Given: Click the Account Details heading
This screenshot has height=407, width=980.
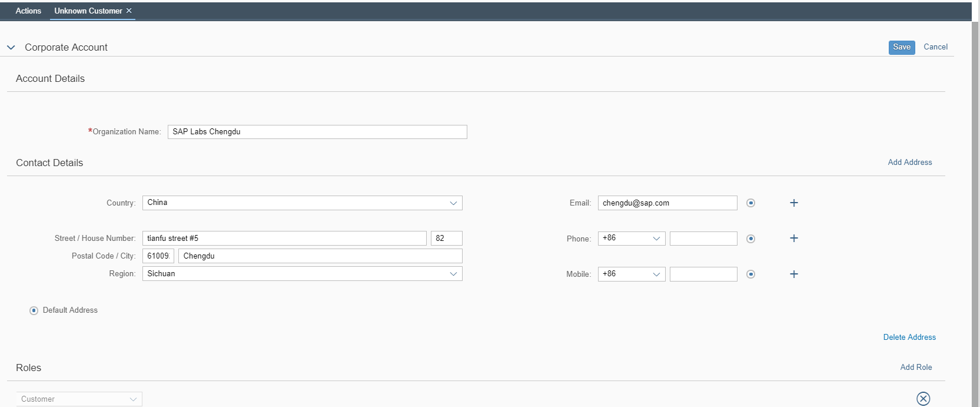Looking at the screenshot, I should pos(50,78).
